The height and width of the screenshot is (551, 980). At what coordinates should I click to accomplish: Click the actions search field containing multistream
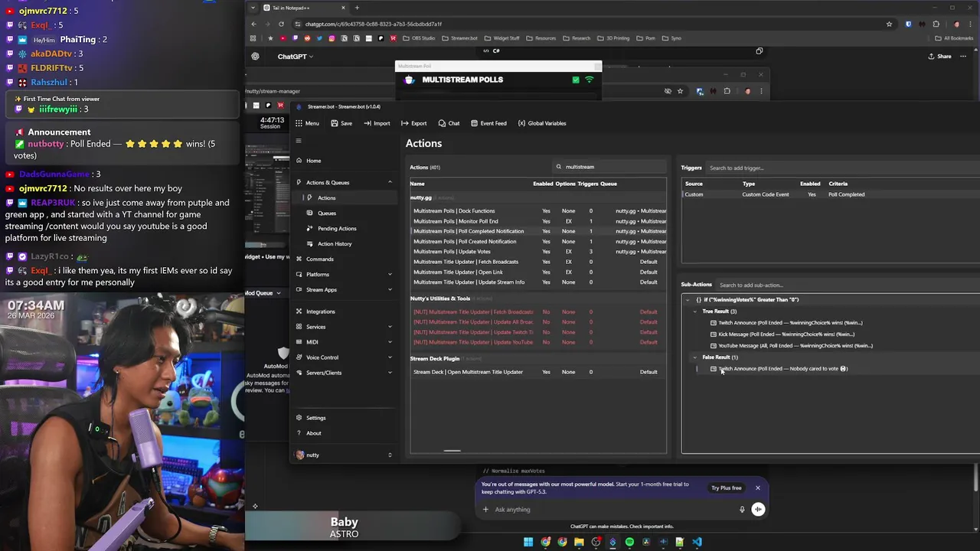point(610,167)
